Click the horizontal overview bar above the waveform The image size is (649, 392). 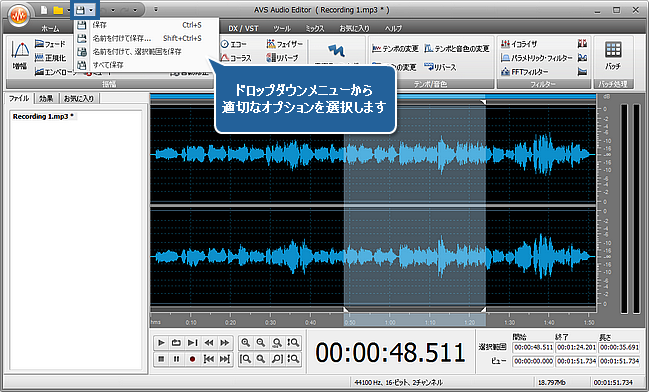tap(373, 96)
